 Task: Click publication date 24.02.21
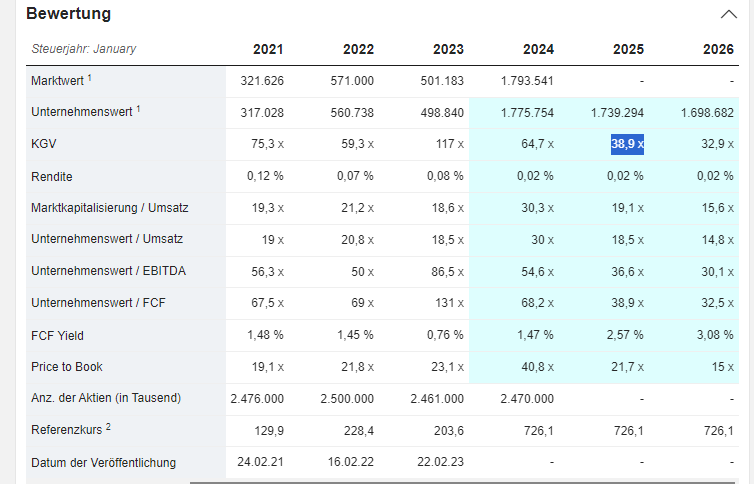click(x=260, y=462)
